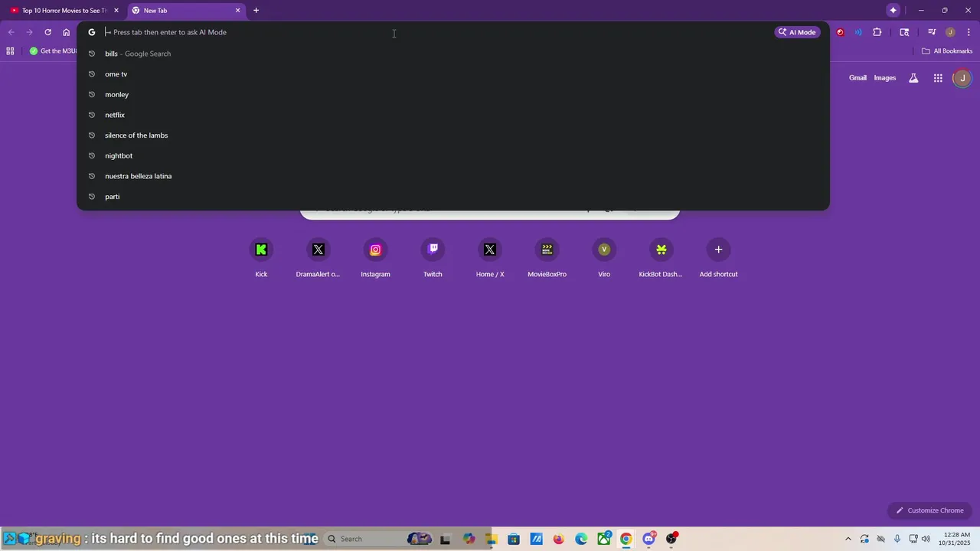This screenshot has width=980, height=551.
Task: Open the KickBot Dashboard shortcut
Action: 661,258
